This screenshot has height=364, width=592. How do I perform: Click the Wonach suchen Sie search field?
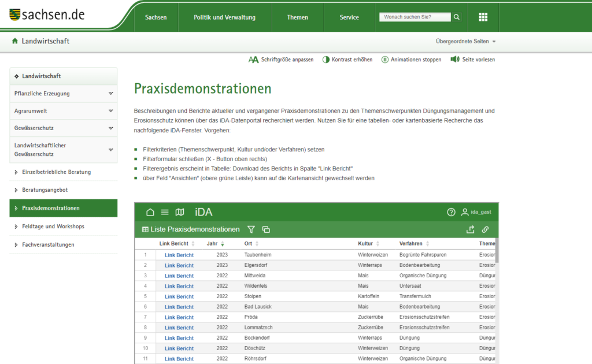[x=415, y=17]
